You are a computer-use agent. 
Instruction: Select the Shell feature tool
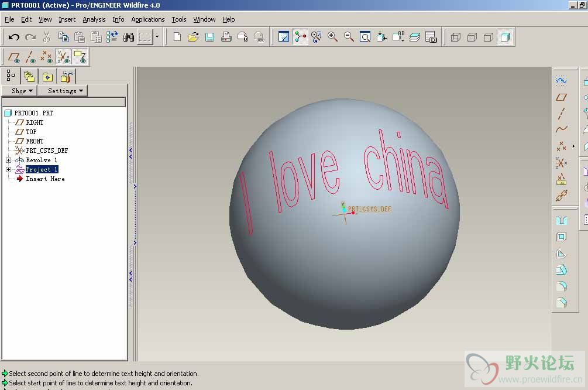point(561,237)
